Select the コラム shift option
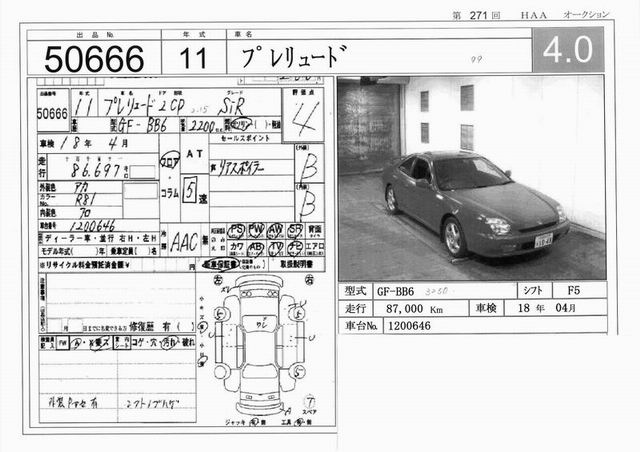 [x=170, y=194]
